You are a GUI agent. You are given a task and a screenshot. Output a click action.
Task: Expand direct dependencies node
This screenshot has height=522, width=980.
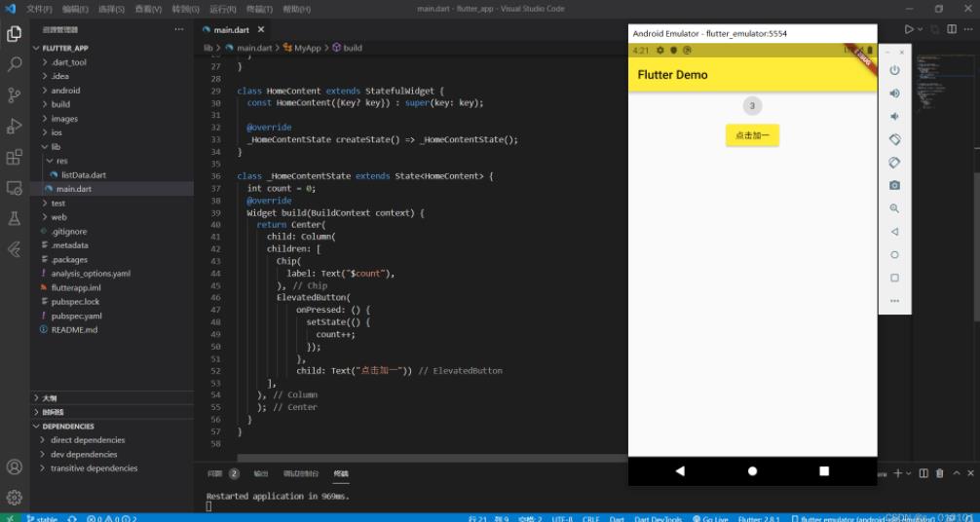[x=87, y=440]
